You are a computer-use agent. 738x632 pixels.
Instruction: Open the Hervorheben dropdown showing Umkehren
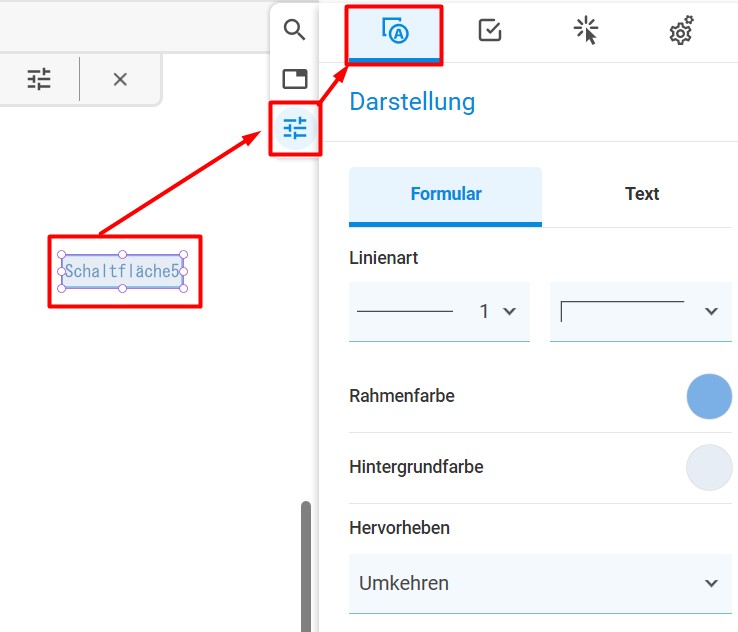pos(540,584)
